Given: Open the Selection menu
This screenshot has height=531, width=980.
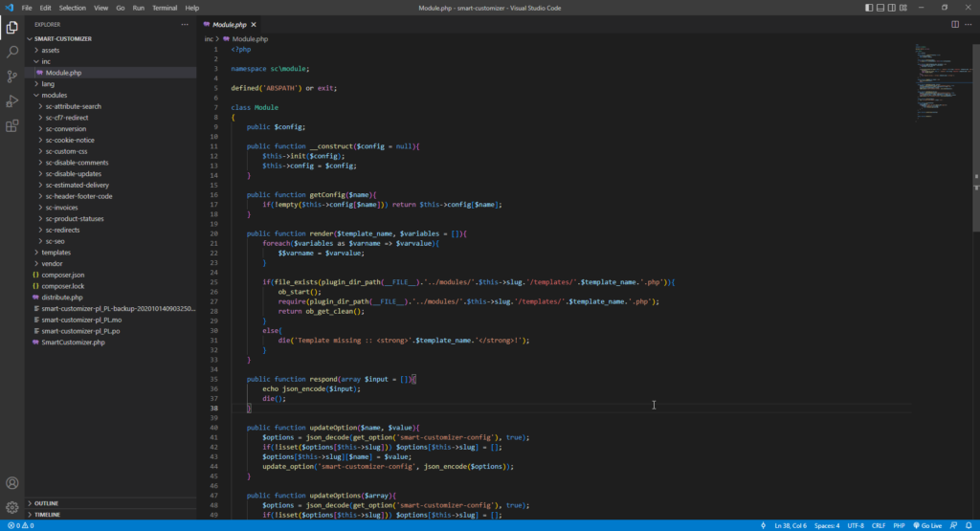Looking at the screenshot, I should coord(73,8).
